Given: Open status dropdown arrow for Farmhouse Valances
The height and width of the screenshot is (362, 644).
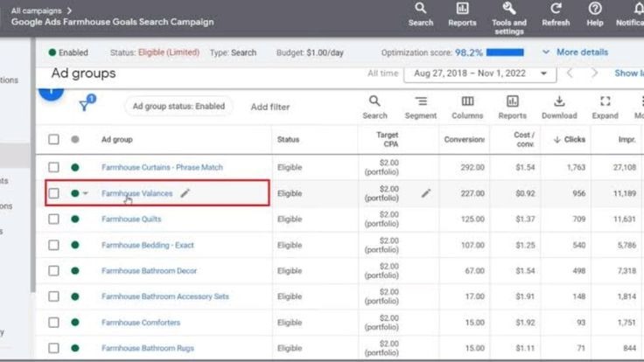Looking at the screenshot, I should [86, 194].
